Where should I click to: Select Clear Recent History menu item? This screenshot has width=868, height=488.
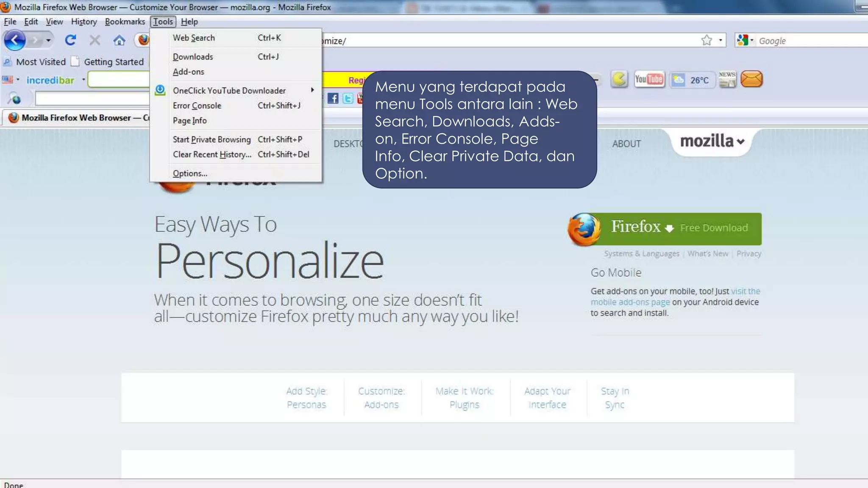(236, 155)
